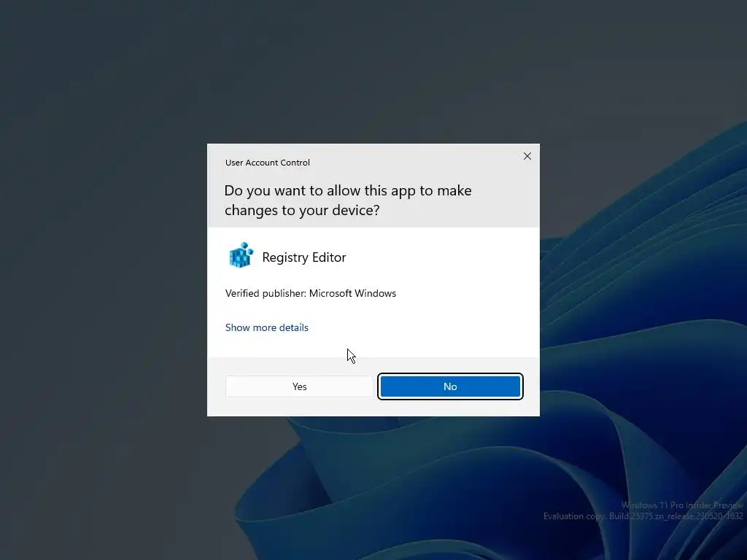The image size is (747, 560).
Task: Close the User Account Control dialog
Action: click(x=527, y=156)
